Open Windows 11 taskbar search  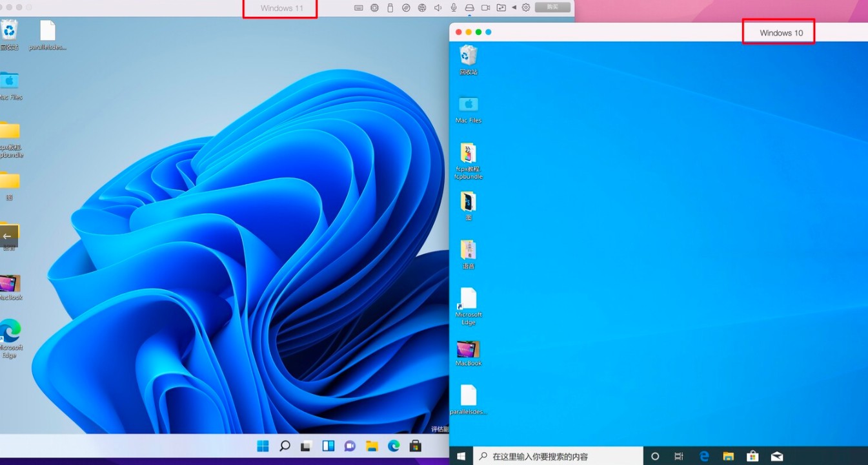(285, 446)
